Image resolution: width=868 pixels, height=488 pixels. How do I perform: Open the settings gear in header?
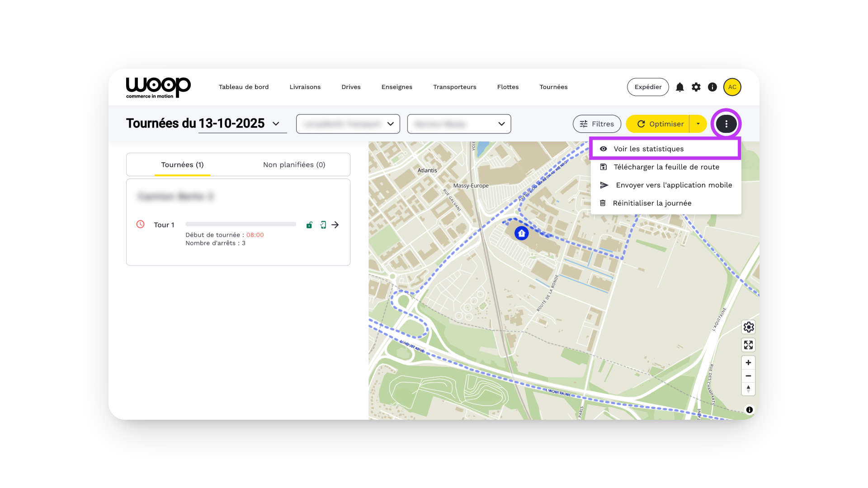[696, 87]
